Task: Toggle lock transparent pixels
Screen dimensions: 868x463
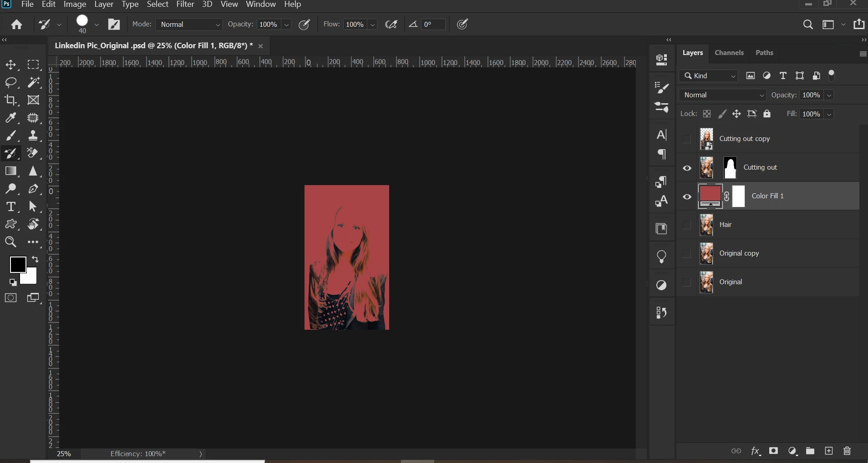Action: [707, 114]
